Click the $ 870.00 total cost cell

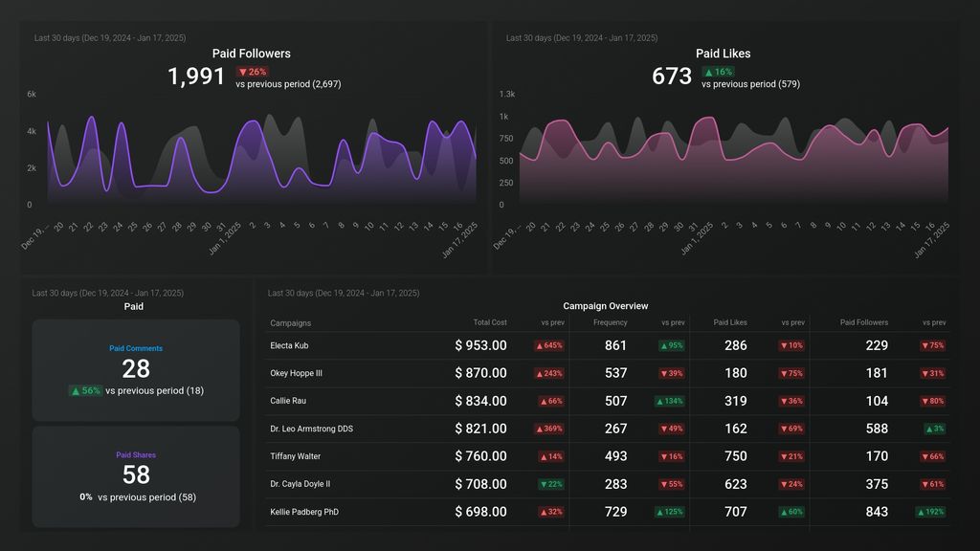[480, 373]
